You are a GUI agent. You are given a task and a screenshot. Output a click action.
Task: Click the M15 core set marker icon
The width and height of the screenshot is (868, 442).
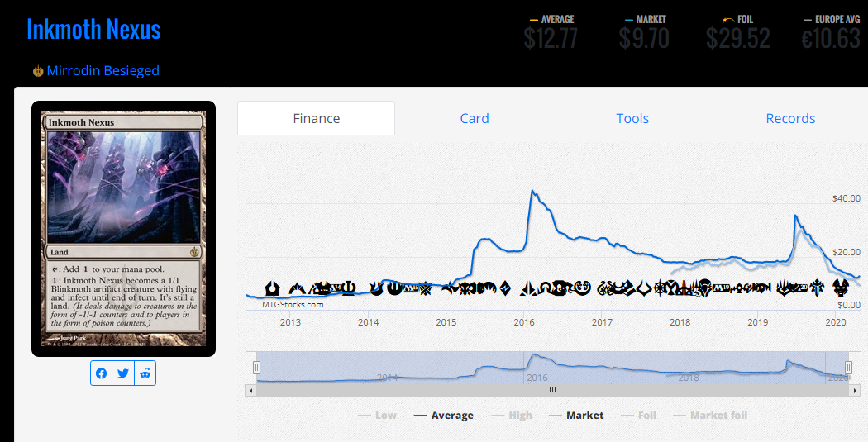pyautogui.click(x=412, y=288)
